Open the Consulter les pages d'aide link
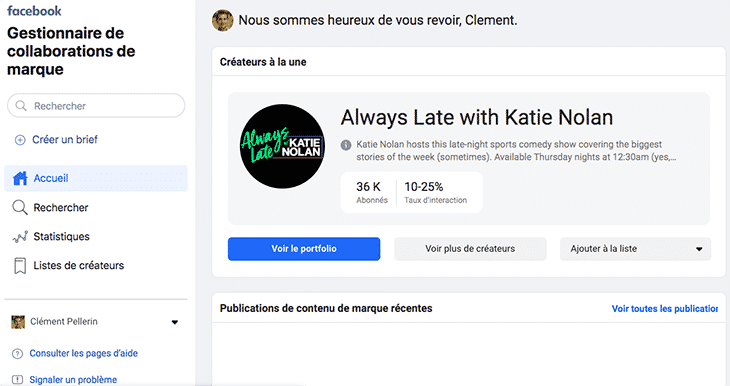The width and height of the screenshot is (730, 386). (x=84, y=353)
